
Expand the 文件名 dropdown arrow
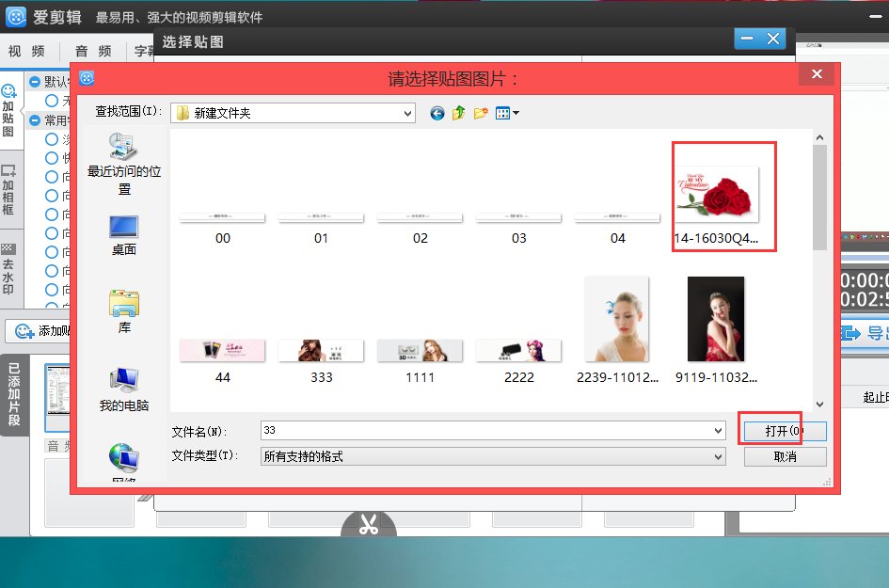719,430
